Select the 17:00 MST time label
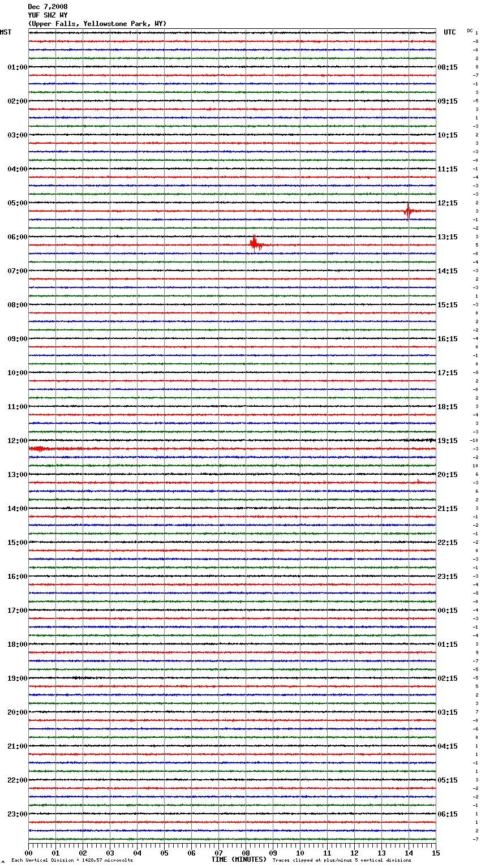The width and height of the screenshot is (481, 868). point(18,611)
